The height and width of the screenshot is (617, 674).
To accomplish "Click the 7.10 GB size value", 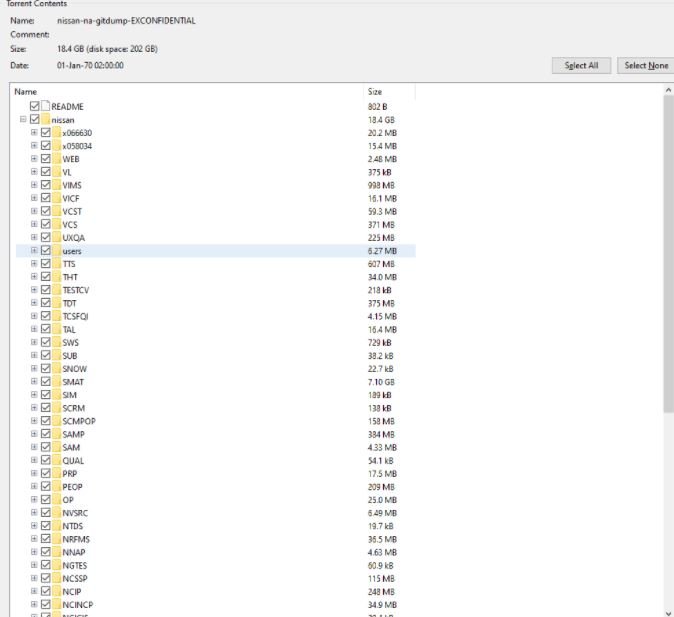I will [x=381, y=382].
